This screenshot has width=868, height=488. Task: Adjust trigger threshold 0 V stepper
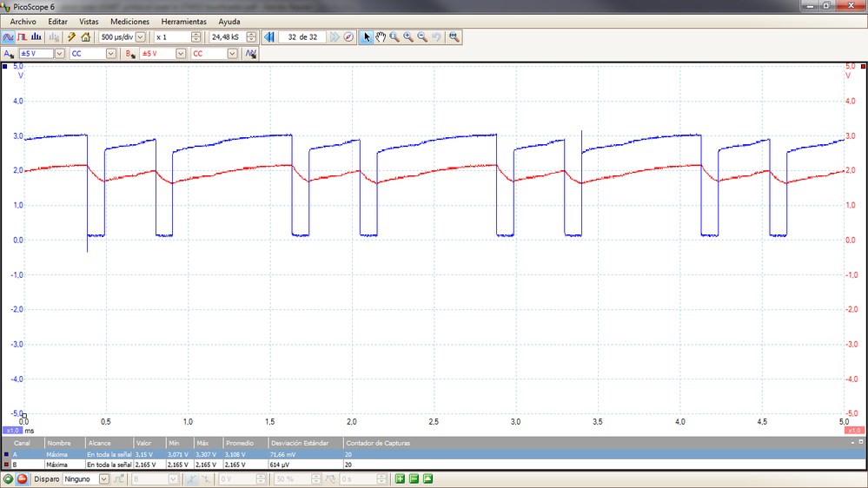[x=261, y=479]
